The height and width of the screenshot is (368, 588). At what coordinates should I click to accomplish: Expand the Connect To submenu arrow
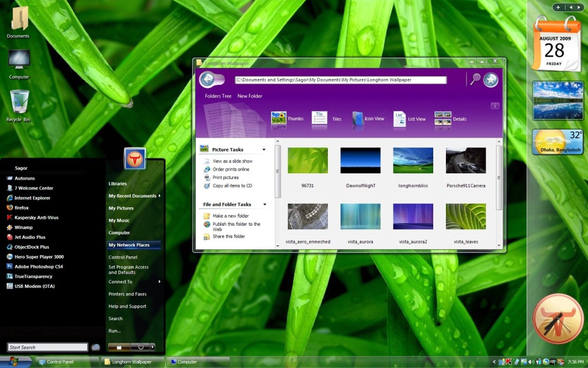[160, 282]
